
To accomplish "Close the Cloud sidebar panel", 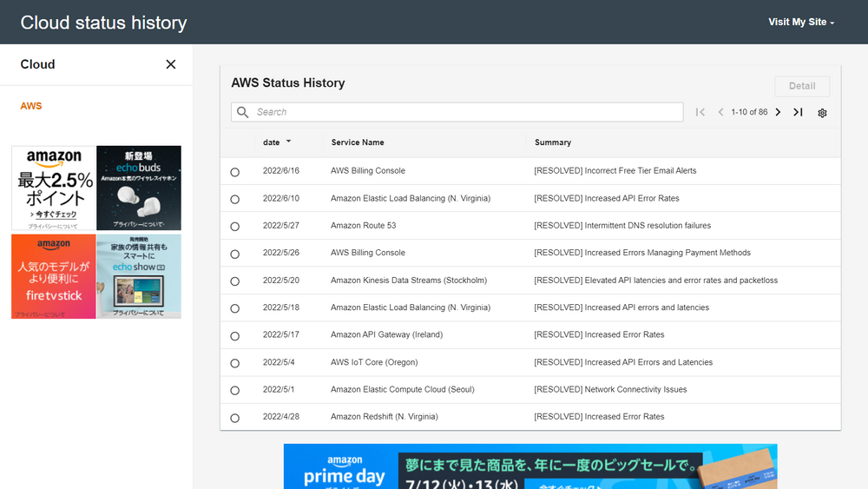I will point(171,64).
